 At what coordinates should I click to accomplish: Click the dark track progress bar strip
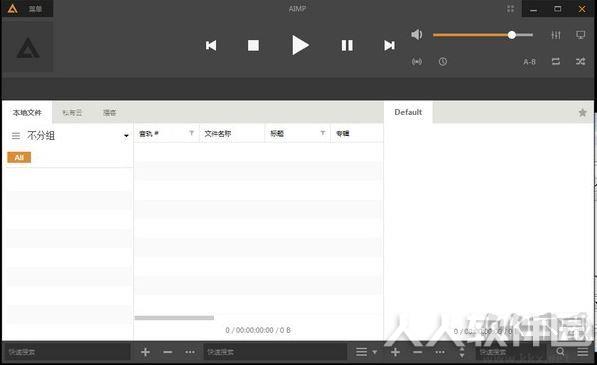(x=298, y=89)
